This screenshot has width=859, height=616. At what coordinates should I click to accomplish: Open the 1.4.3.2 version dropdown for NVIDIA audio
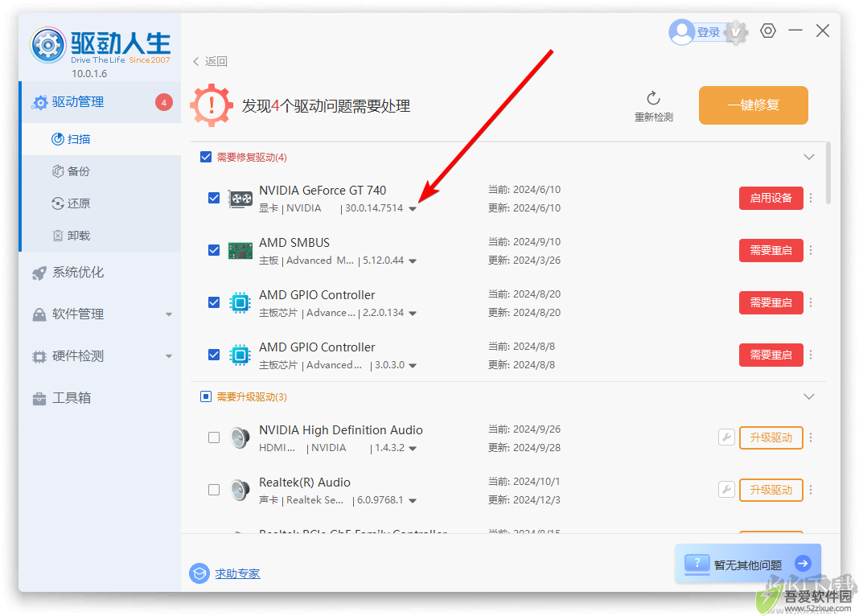click(413, 449)
